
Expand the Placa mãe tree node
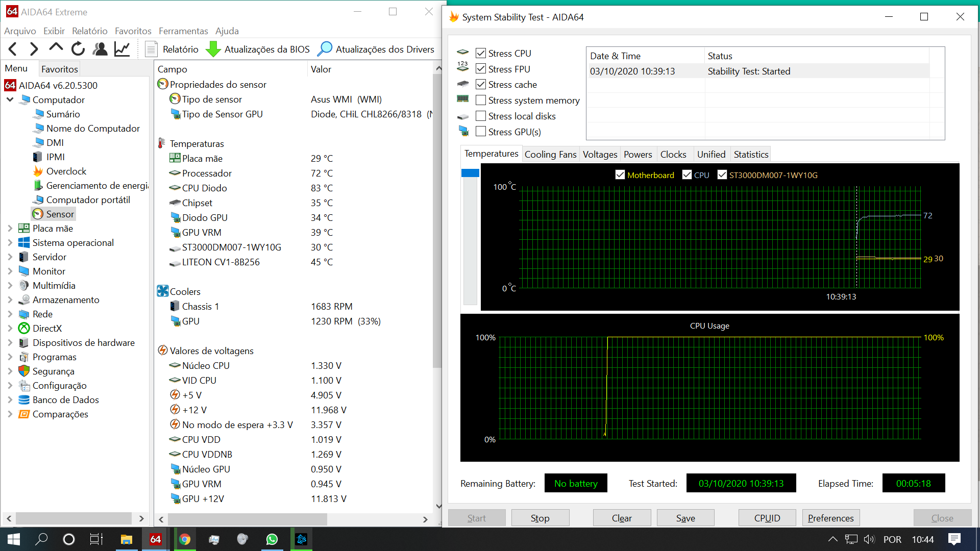pos(10,229)
